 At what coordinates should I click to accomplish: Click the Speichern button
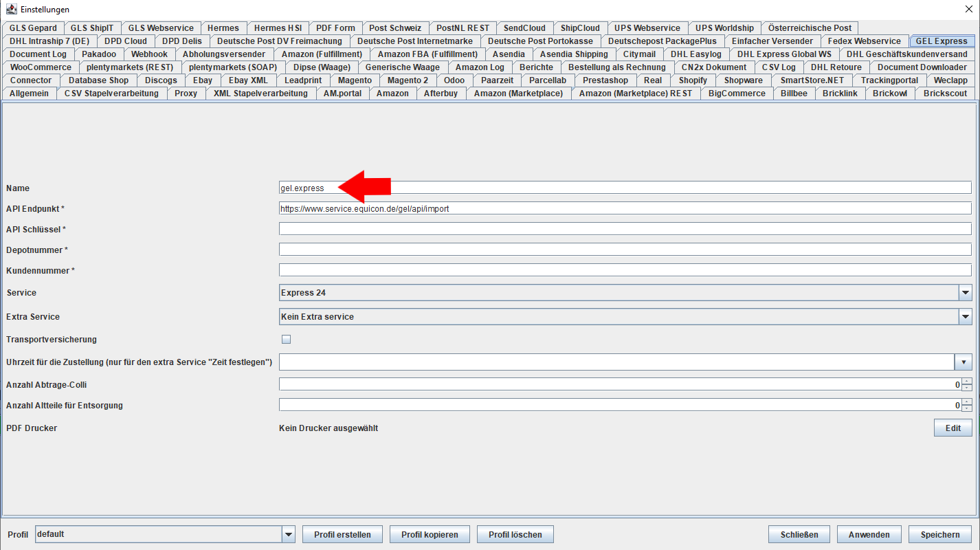point(940,534)
